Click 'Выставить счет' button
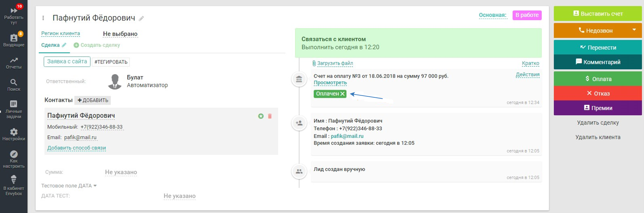 pyautogui.click(x=598, y=14)
